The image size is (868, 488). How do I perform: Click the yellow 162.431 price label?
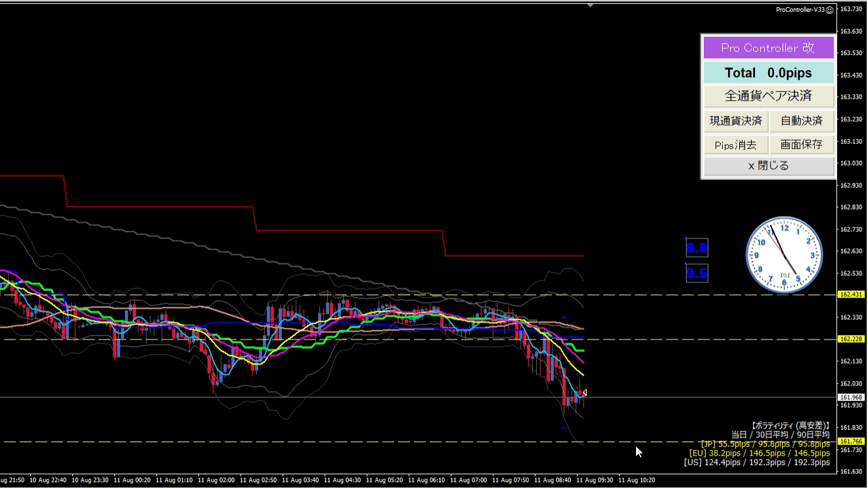[x=851, y=295]
